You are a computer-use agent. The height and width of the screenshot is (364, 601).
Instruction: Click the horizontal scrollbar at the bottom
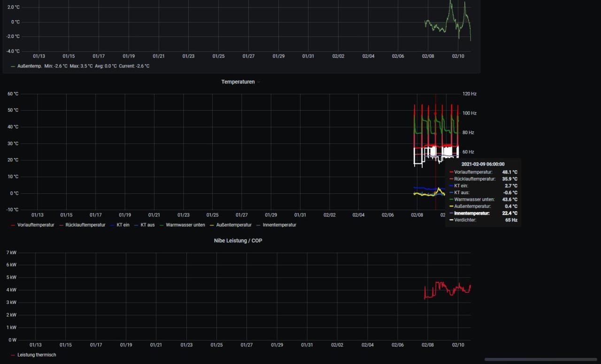[x=540, y=360]
